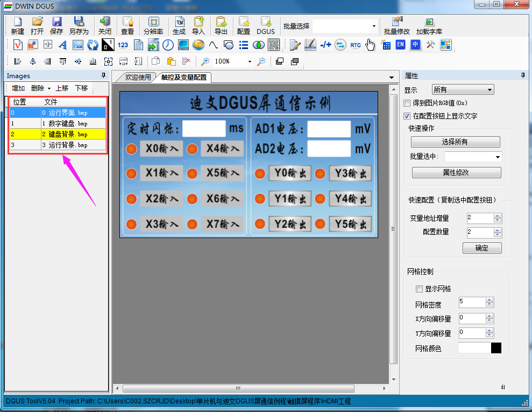Click the align left edges icon
This screenshot has width=532, height=412.
click(x=17, y=61)
